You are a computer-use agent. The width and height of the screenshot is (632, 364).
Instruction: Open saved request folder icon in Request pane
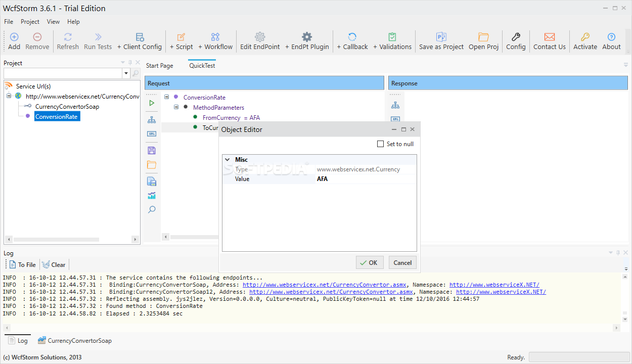152,165
